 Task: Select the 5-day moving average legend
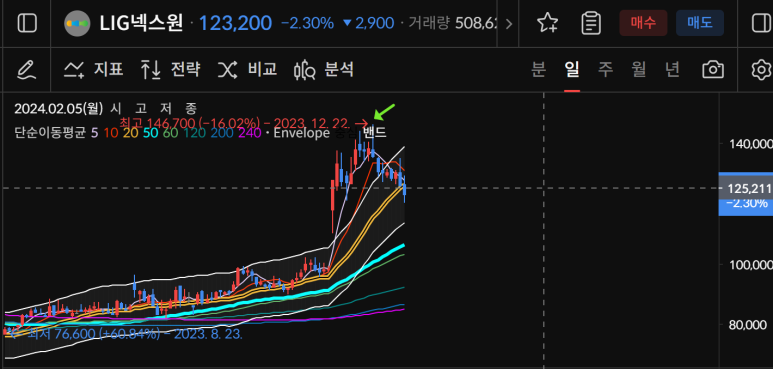tap(94, 133)
